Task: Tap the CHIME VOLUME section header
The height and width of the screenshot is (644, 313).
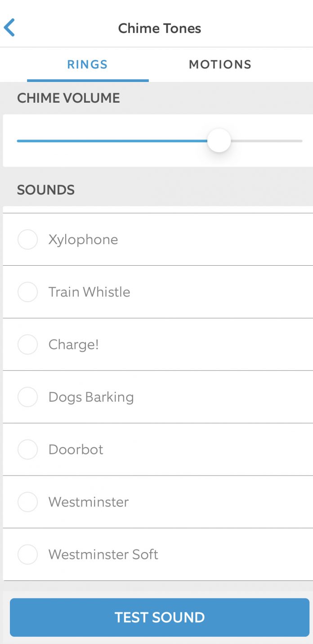Action: [x=68, y=98]
